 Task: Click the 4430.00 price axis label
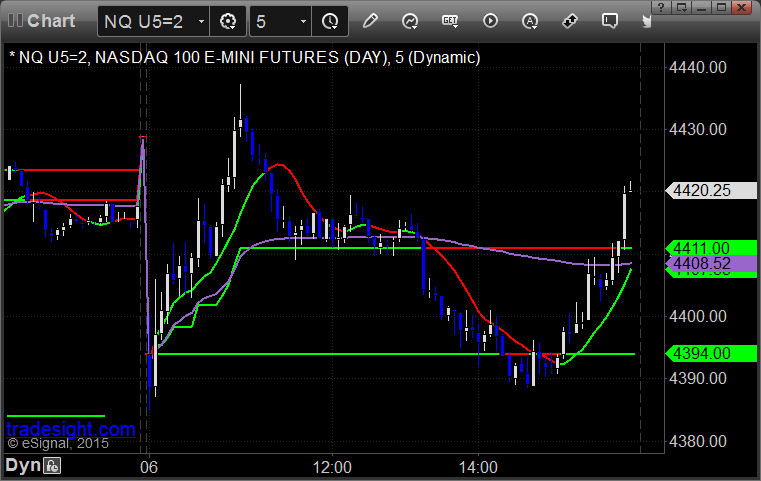click(697, 130)
